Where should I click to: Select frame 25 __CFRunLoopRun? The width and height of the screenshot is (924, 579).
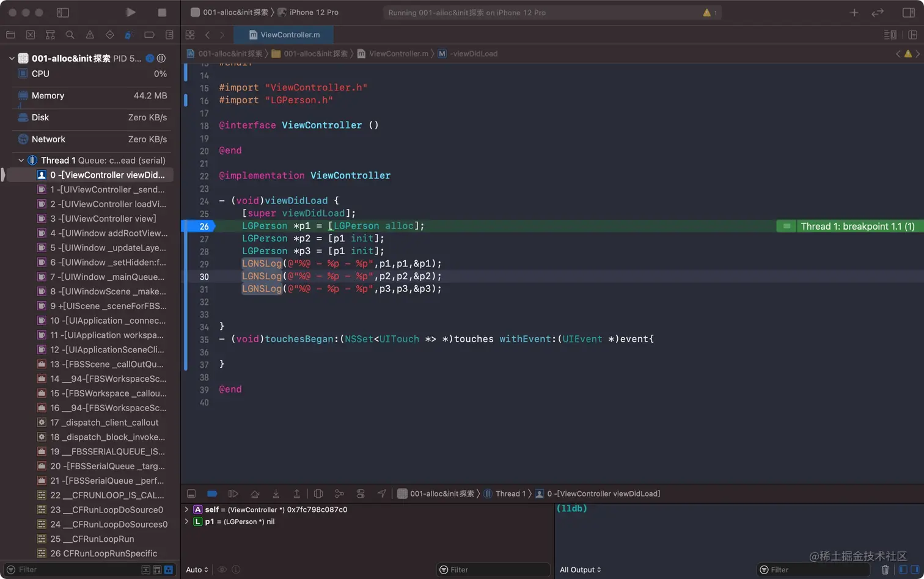click(x=86, y=539)
